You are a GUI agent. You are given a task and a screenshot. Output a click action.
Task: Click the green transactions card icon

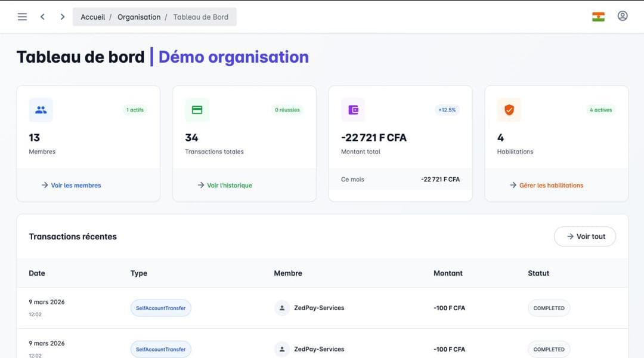coord(197,110)
